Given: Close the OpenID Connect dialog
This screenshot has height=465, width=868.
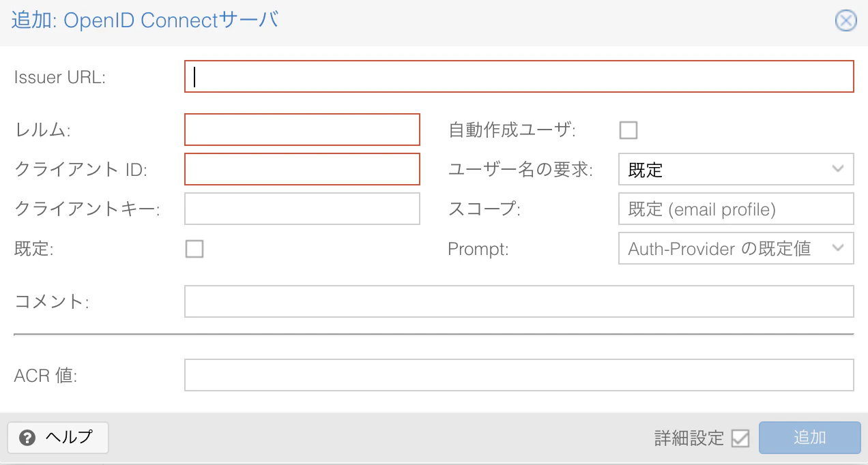Looking at the screenshot, I should click(845, 21).
